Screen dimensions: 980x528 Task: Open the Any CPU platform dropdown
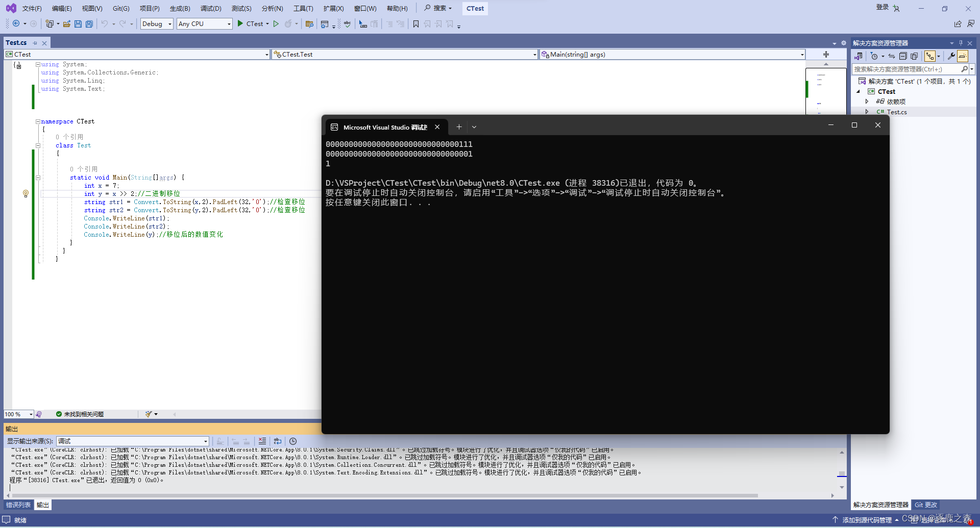204,23
